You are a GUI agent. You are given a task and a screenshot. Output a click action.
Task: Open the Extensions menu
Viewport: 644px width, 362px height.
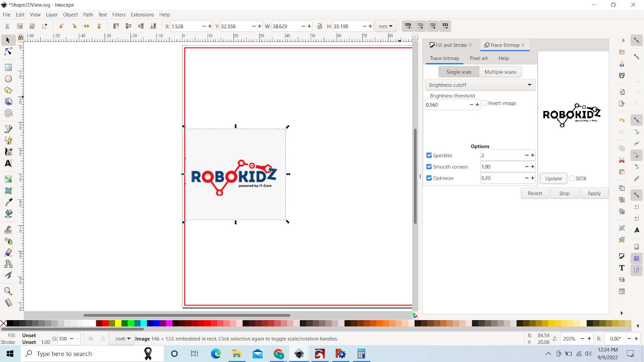click(x=142, y=14)
